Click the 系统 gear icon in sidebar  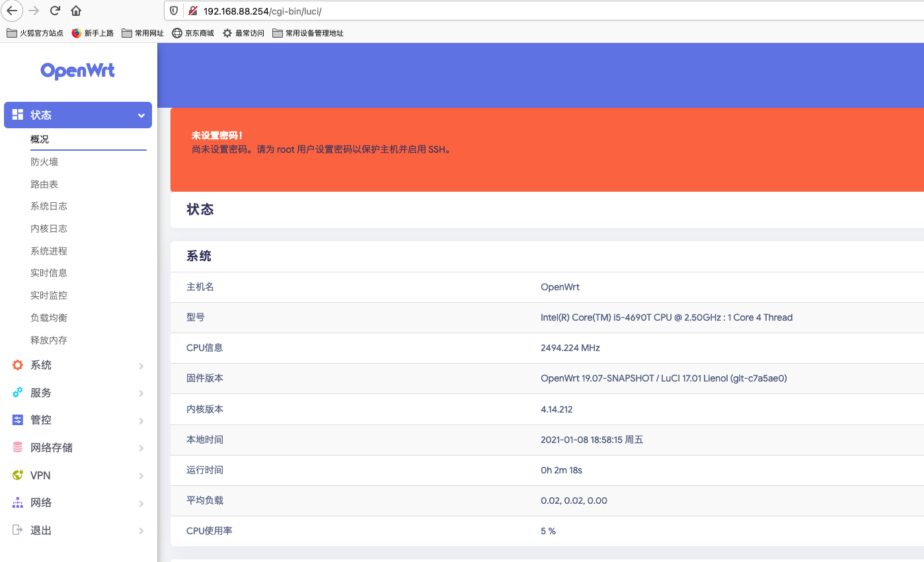click(18, 365)
